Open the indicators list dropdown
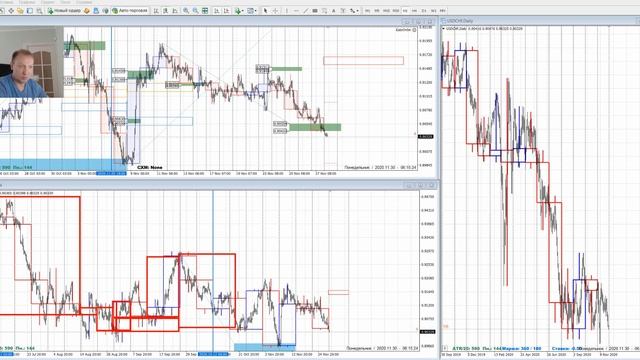This screenshot has width=640, height=360. 239,11
